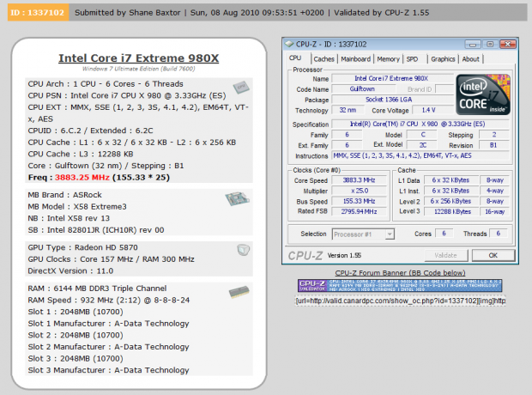Viewport: 532px width, 395px height.
Task: Click the Slot 1 Manufacturer : A-Data Technology line
Action: click(109, 324)
